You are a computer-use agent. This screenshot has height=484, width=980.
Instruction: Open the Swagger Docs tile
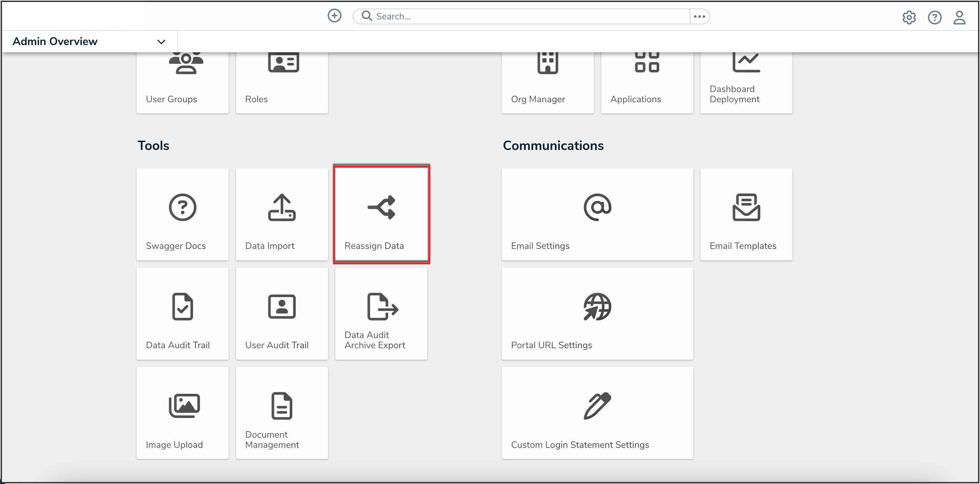(x=183, y=214)
